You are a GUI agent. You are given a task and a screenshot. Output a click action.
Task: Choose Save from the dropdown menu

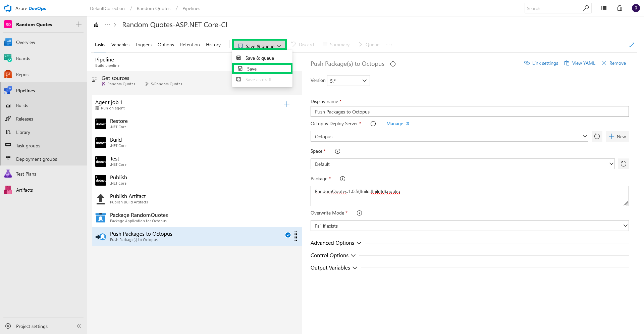(x=262, y=68)
